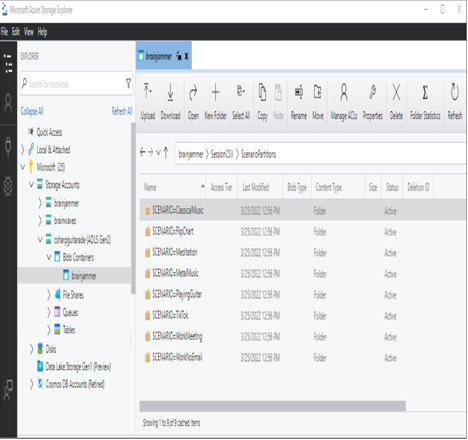
Task: Open the Explorer view in activity bar
Action: pyautogui.click(x=8, y=63)
